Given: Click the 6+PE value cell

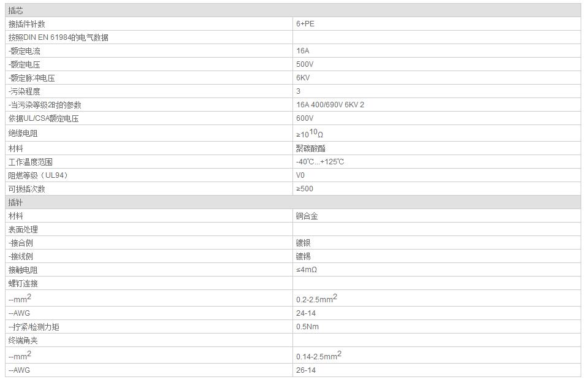Looking at the screenshot, I should 437,24.
